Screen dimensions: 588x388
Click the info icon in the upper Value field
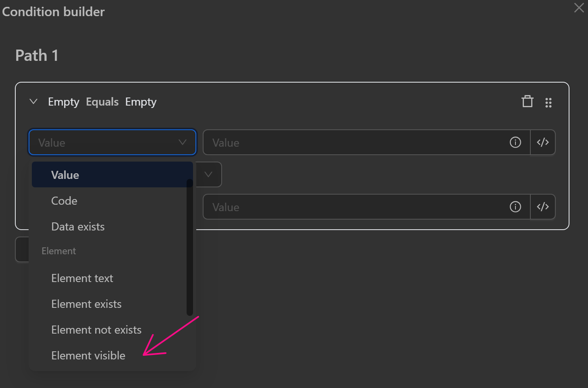coord(515,142)
